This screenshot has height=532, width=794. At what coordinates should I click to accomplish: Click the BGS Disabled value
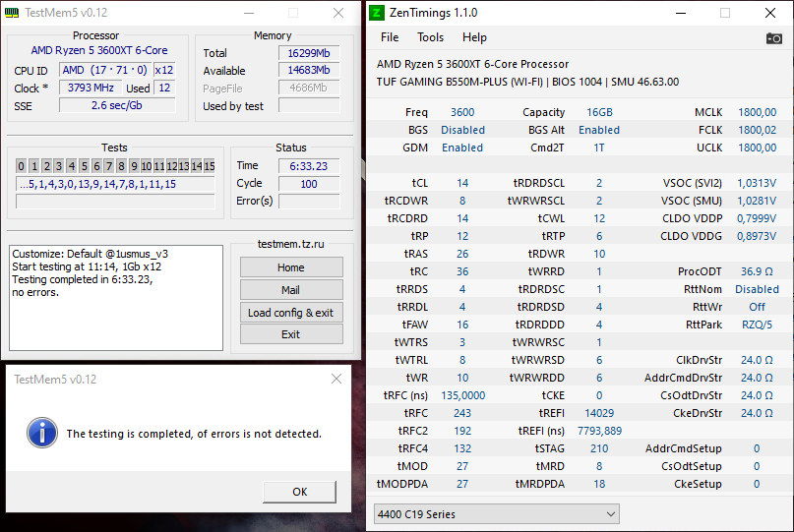pyautogui.click(x=462, y=130)
